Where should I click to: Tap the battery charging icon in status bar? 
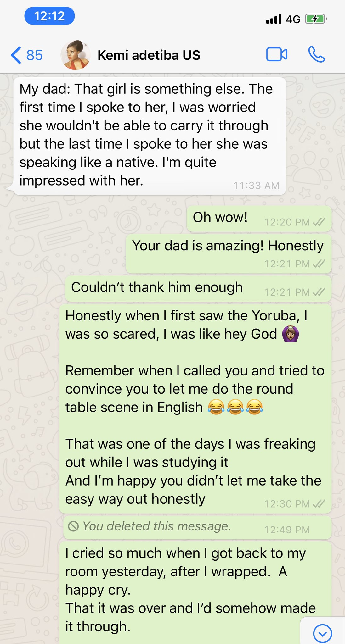click(316, 19)
